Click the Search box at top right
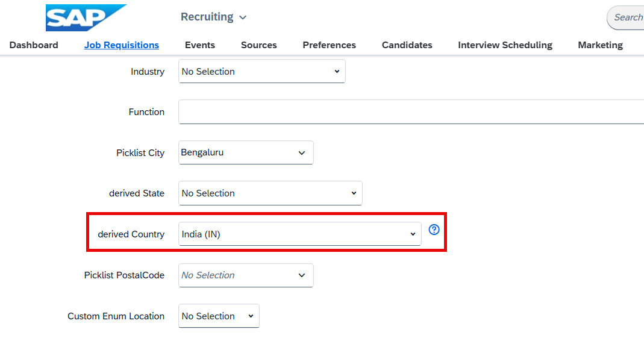The image size is (644, 338). pos(625,17)
